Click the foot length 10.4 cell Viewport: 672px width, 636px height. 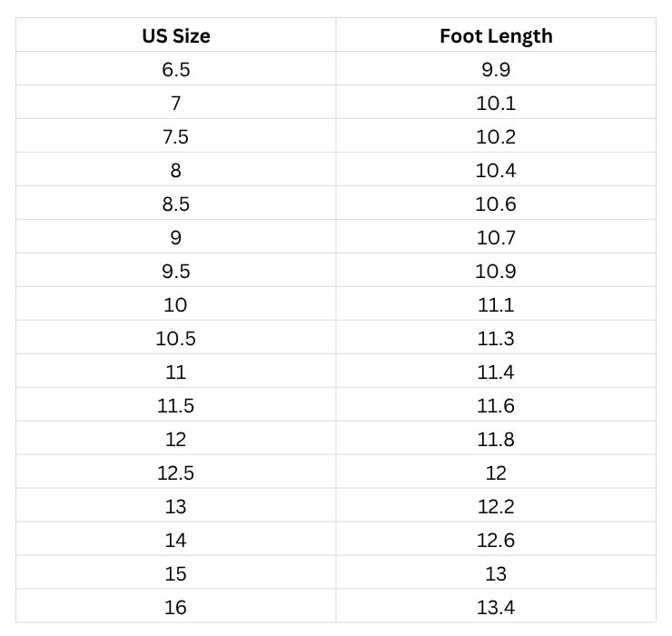point(496,170)
